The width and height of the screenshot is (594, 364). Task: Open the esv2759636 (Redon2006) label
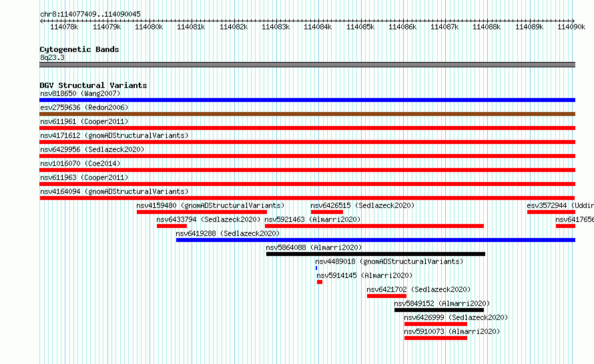[x=84, y=107]
